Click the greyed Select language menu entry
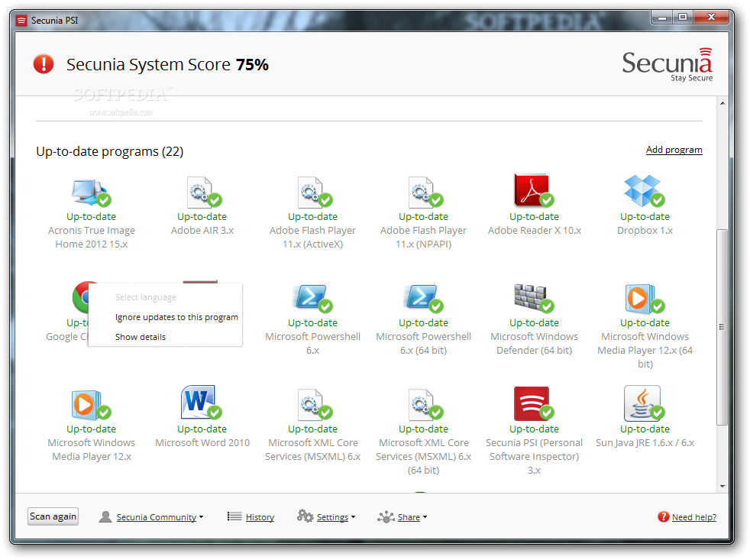This screenshot has height=560, width=750. click(145, 297)
